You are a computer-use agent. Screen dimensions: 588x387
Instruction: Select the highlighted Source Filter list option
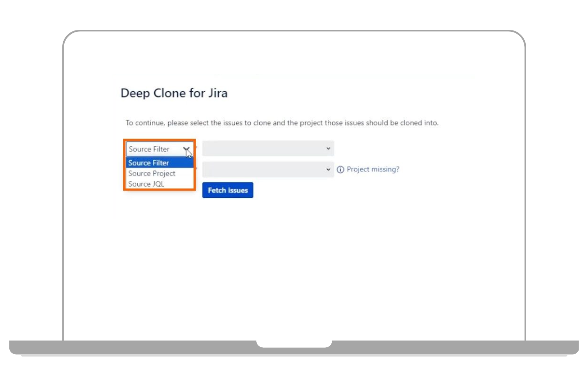click(x=149, y=163)
